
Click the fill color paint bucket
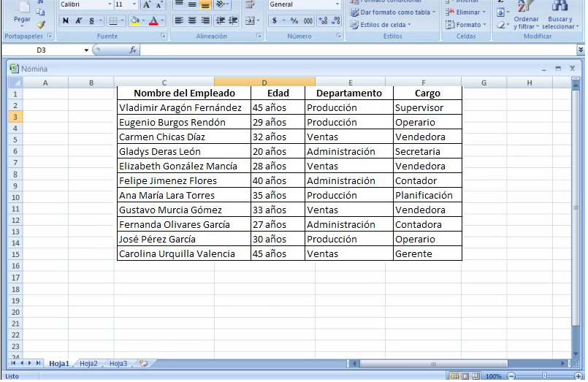point(134,20)
